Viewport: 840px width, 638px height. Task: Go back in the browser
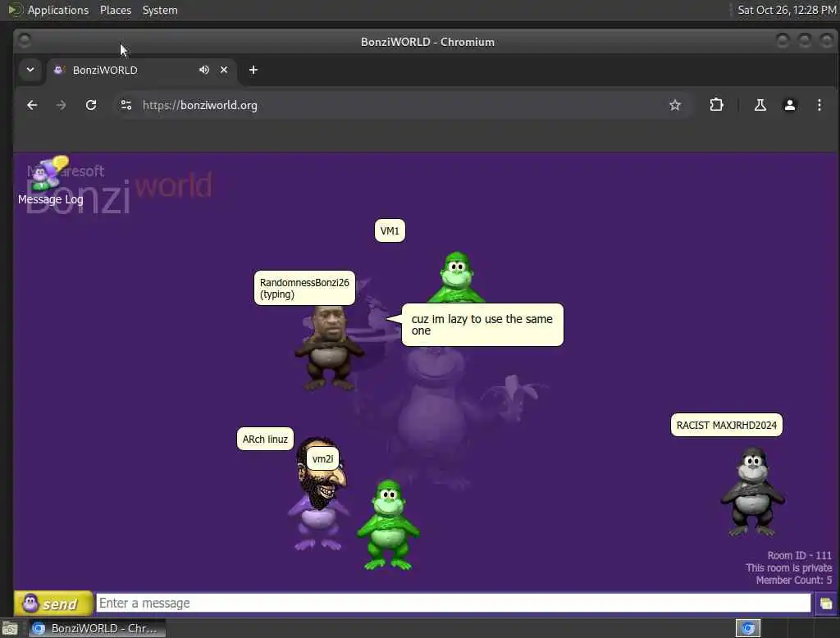[32, 106]
